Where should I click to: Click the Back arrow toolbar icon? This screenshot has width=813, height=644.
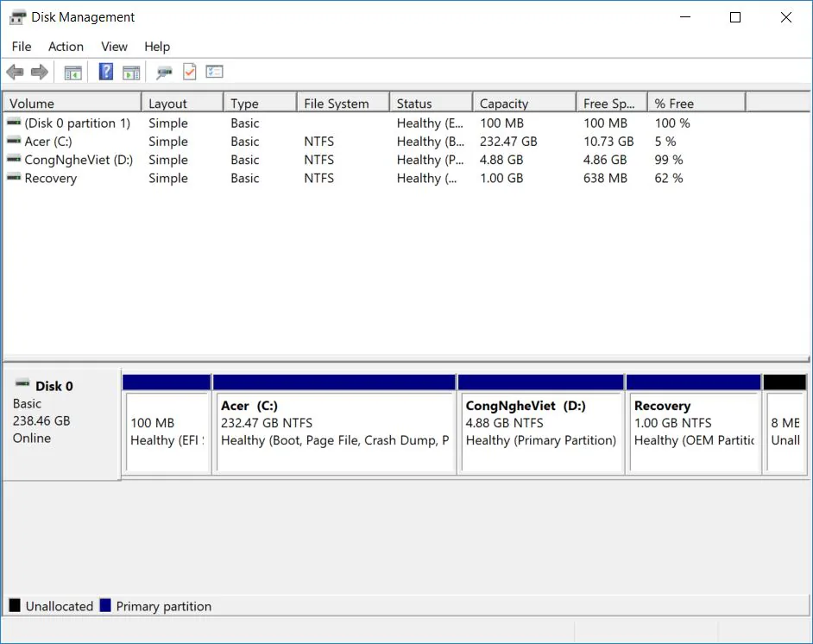tap(15, 72)
